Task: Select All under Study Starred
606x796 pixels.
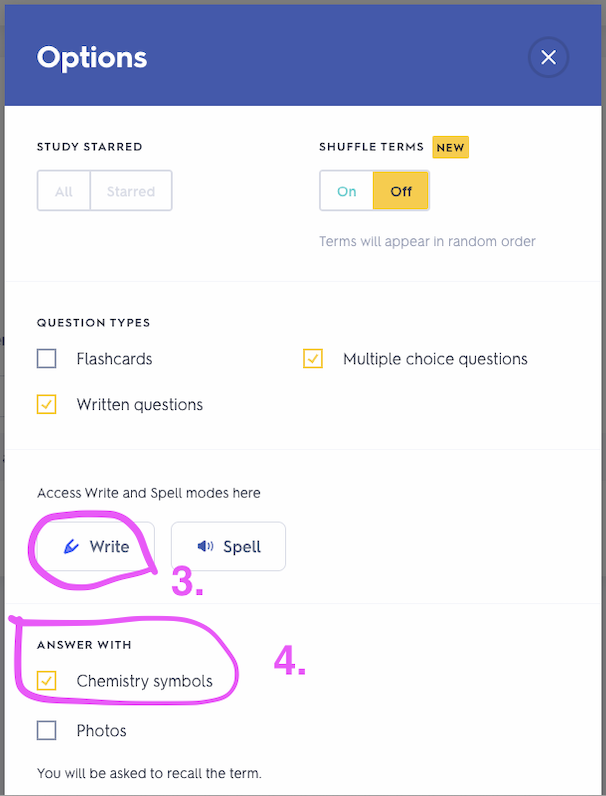Action: [64, 191]
